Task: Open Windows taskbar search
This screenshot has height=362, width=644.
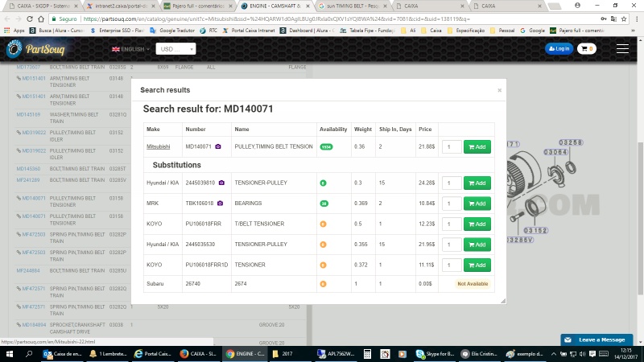Action: [x=29, y=354]
